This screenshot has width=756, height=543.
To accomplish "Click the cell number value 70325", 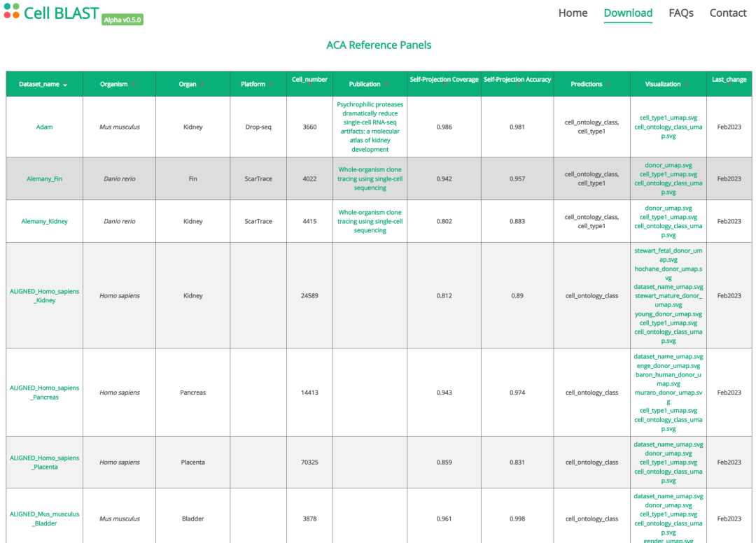I will point(309,463).
